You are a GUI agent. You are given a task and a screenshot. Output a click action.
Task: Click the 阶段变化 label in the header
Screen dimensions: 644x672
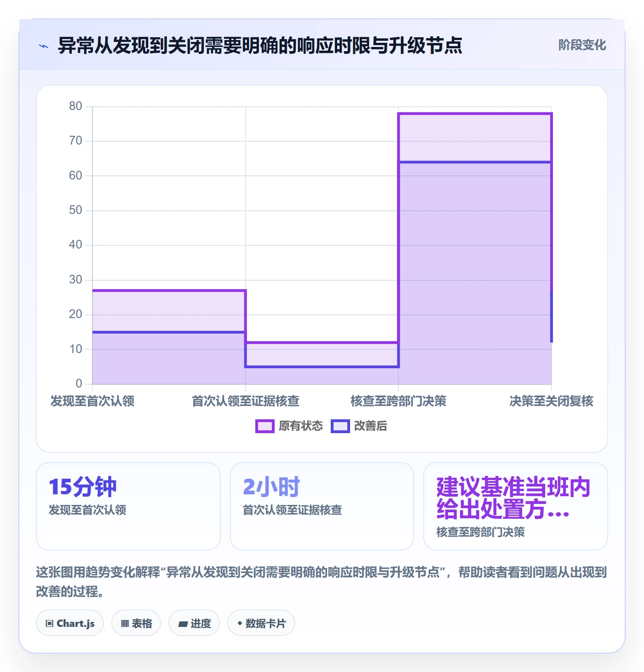click(582, 45)
